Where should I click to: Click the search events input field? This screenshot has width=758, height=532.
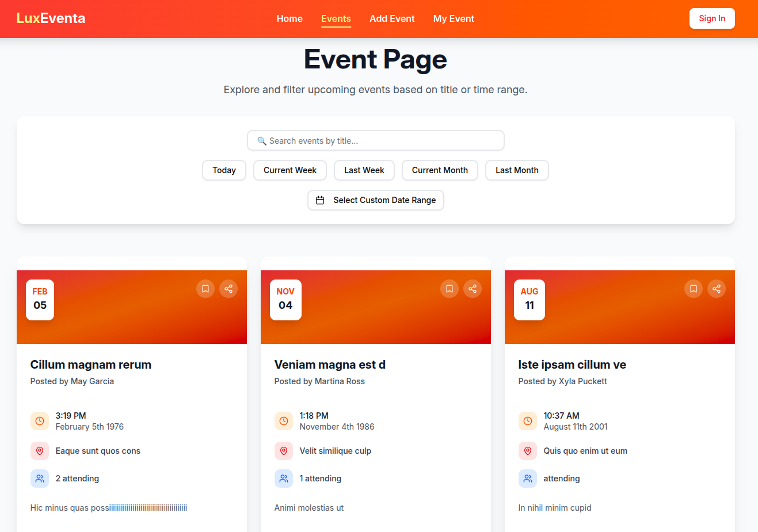coord(375,140)
